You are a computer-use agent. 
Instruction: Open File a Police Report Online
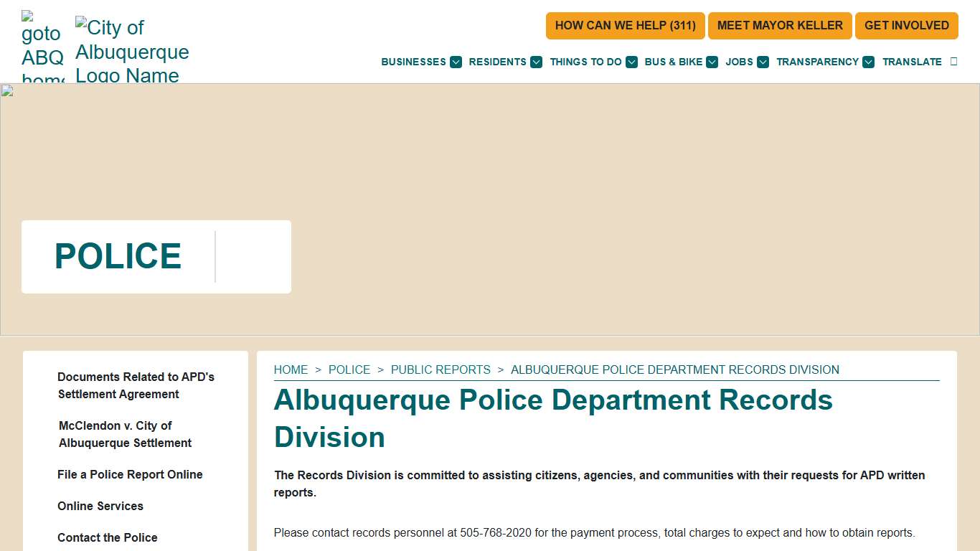point(130,474)
